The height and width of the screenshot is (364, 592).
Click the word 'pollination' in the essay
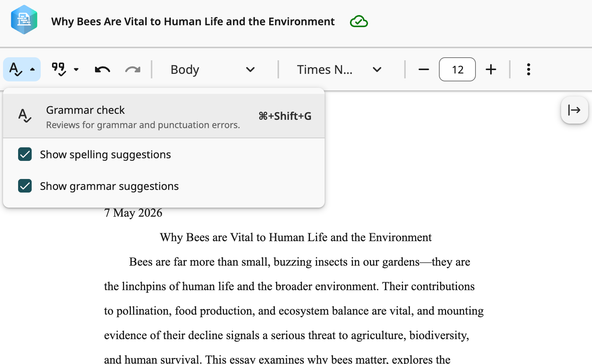click(144, 311)
